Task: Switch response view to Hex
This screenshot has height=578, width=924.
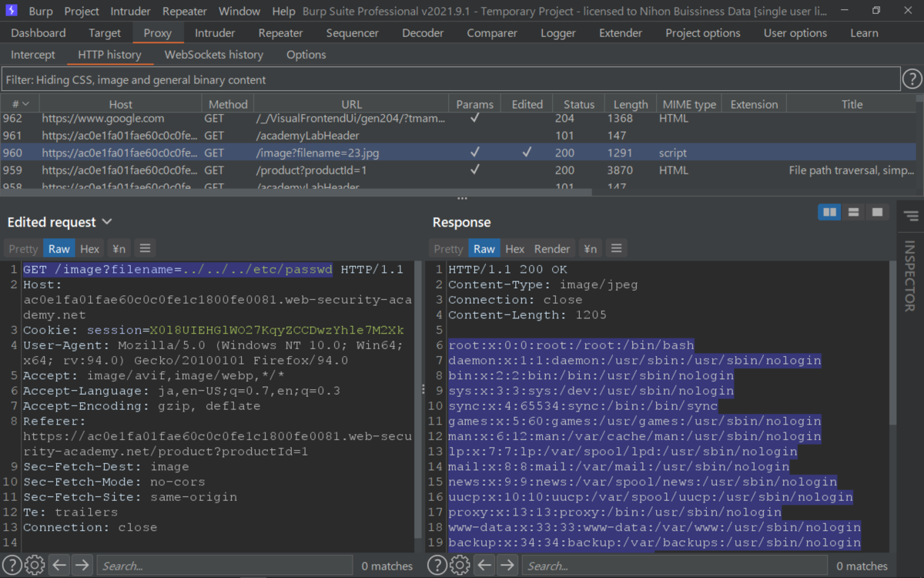Action: tap(515, 248)
